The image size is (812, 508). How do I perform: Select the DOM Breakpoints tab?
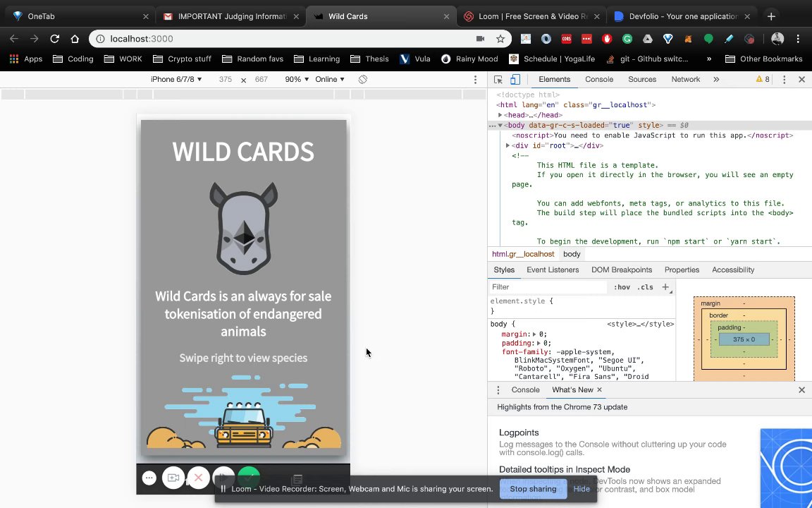[x=622, y=270]
